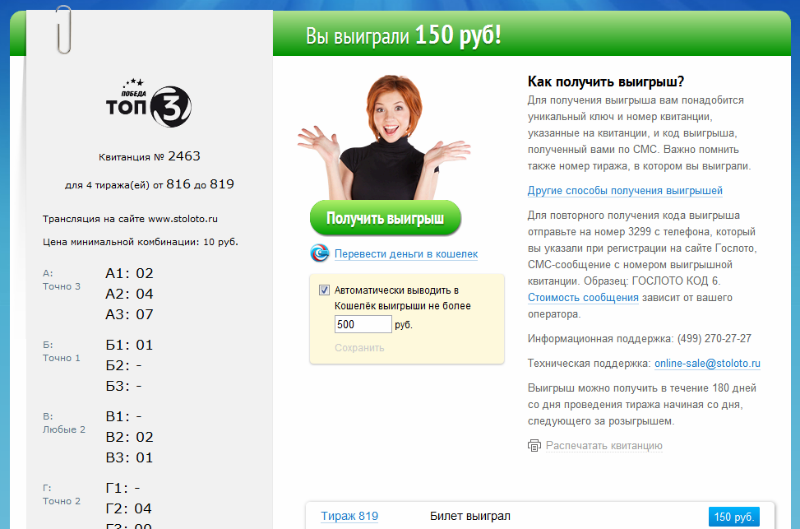Open Другие способы получения выигрышей link

point(624,190)
